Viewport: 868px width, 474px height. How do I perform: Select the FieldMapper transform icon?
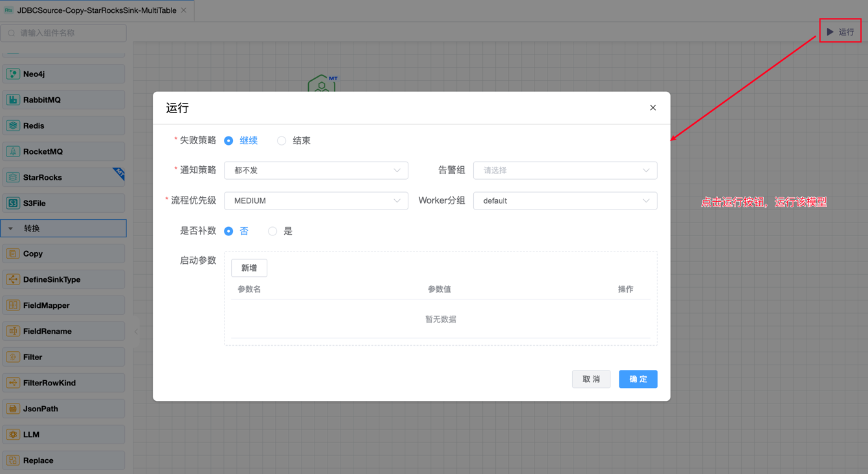coord(13,305)
